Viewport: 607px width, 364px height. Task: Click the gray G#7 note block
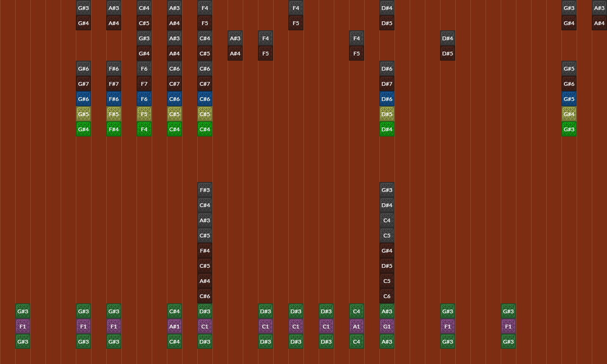pos(83,83)
